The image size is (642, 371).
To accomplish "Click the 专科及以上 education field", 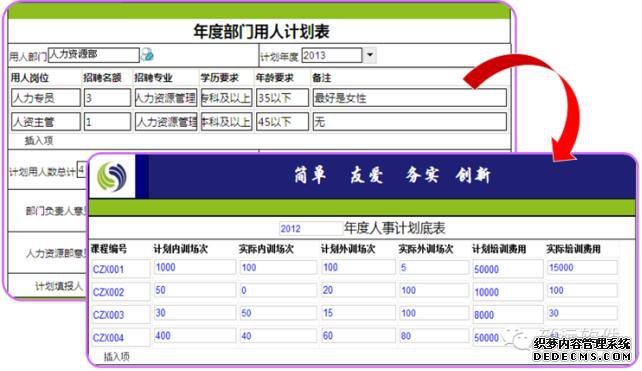I will click(226, 98).
